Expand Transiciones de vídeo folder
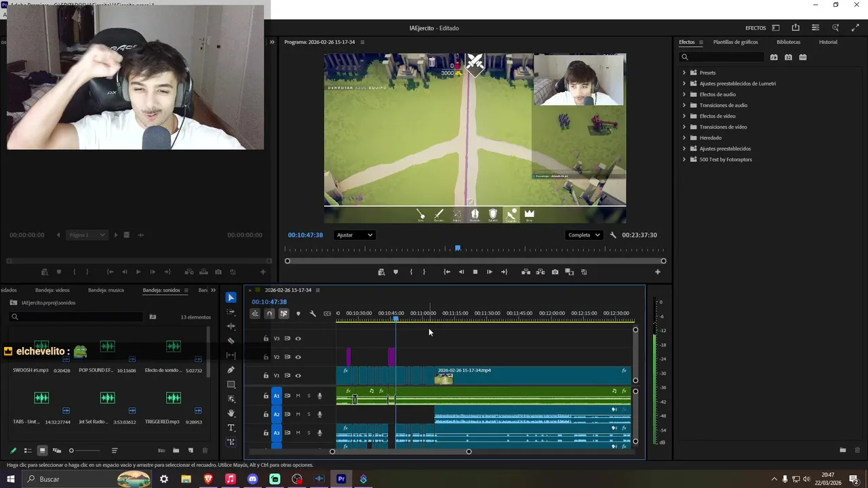868x488 pixels. [684, 127]
